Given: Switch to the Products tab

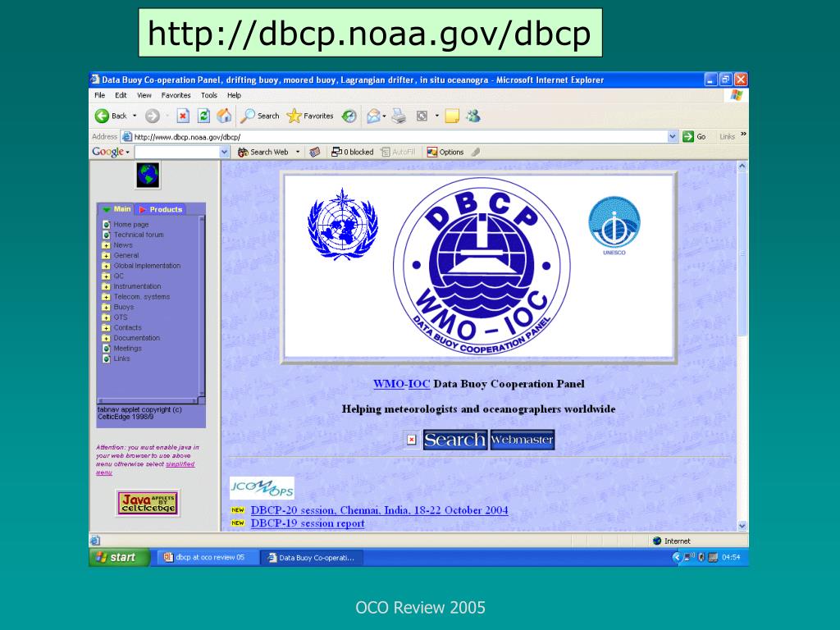Looking at the screenshot, I should click(161, 209).
